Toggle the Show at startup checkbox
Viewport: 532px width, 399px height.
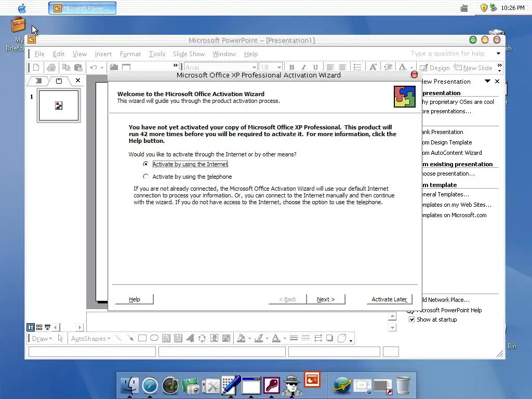pyautogui.click(x=411, y=320)
